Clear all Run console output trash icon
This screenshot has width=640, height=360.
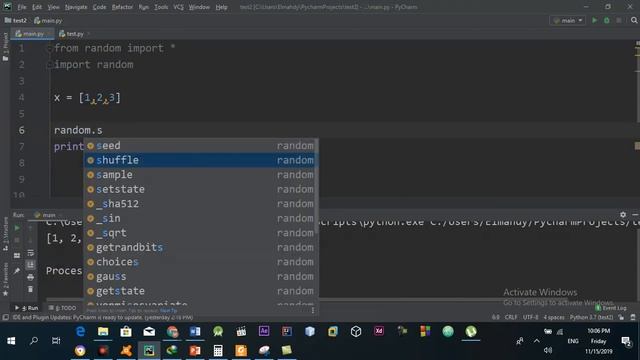[31, 289]
